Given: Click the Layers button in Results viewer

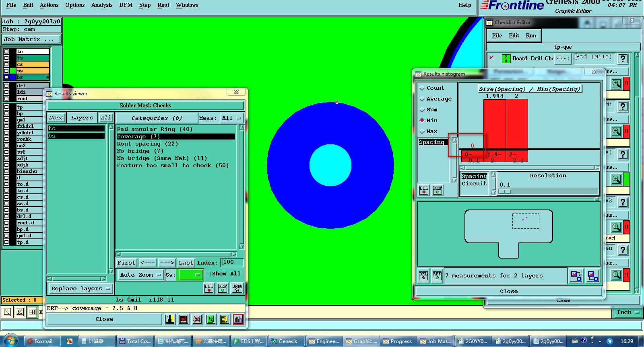Looking at the screenshot, I should click(82, 118).
